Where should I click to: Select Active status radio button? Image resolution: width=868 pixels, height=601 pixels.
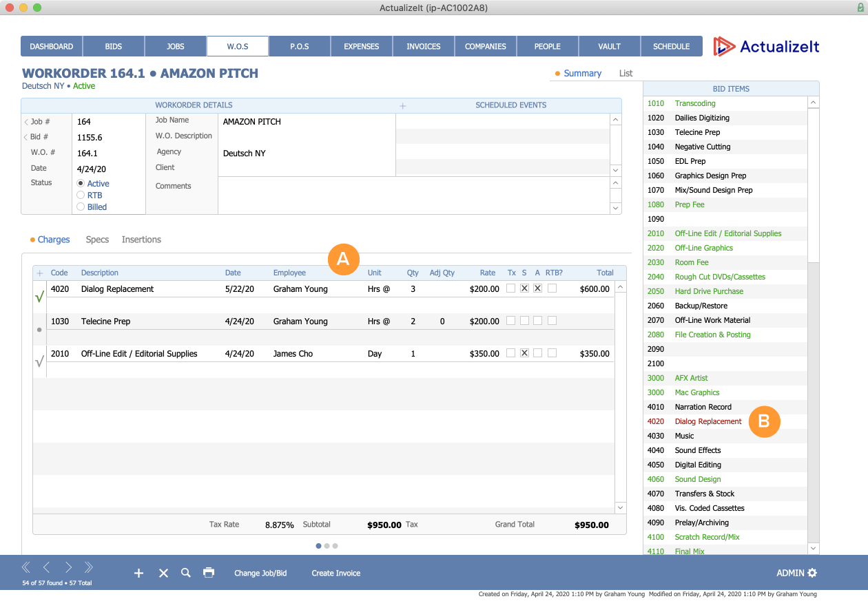[81, 184]
